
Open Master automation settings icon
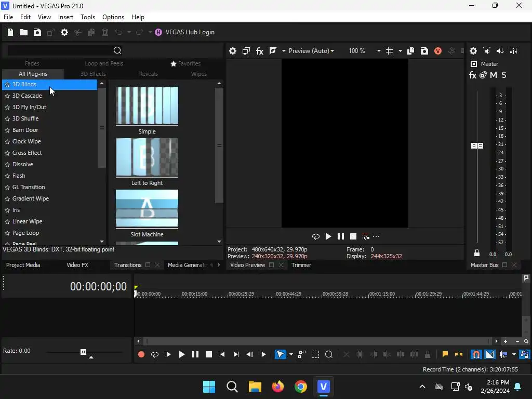coord(483,75)
